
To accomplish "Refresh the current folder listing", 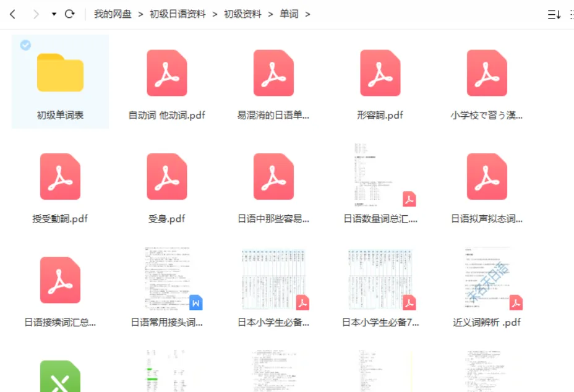I will pyautogui.click(x=69, y=14).
